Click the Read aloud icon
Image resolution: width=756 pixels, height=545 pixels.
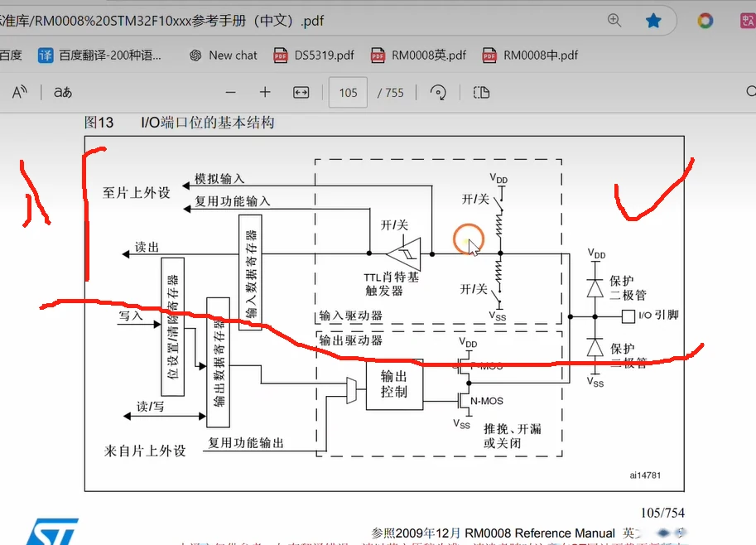[19, 92]
